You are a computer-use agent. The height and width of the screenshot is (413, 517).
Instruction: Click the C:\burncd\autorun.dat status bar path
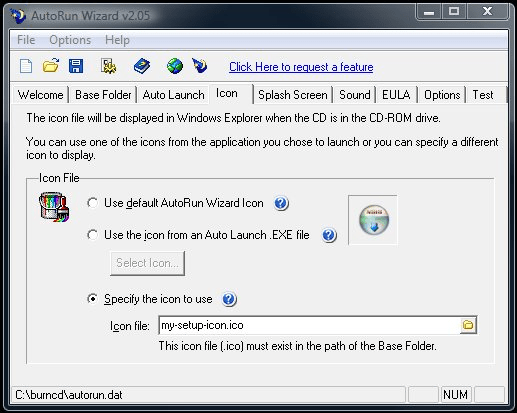pyautogui.click(x=69, y=395)
